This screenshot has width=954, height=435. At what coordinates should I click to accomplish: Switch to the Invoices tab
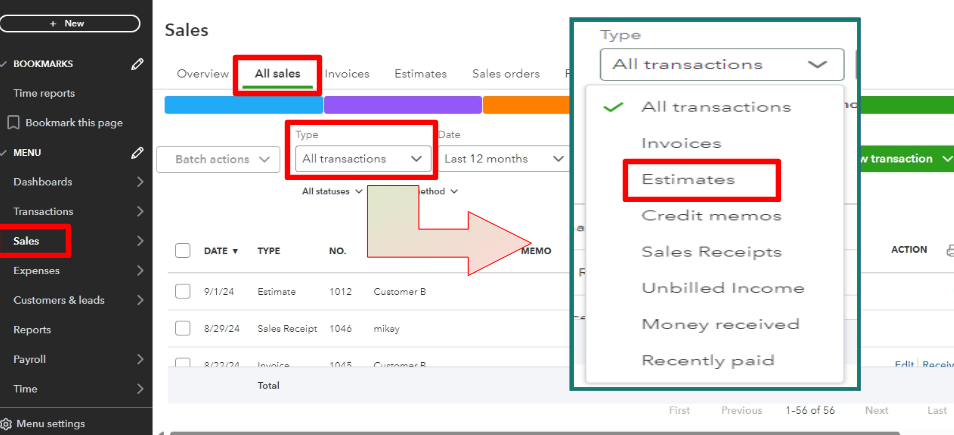point(347,74)
